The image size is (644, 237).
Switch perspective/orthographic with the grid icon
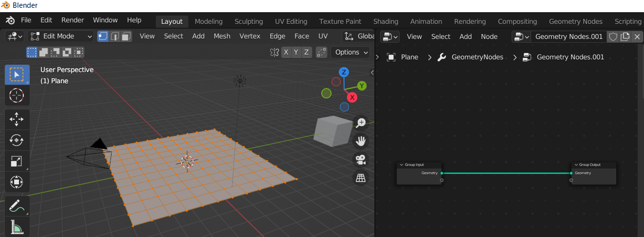point(361,178)
